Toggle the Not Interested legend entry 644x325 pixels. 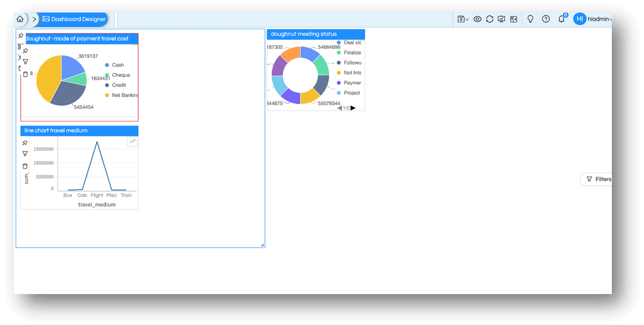(x=349, y=73)
